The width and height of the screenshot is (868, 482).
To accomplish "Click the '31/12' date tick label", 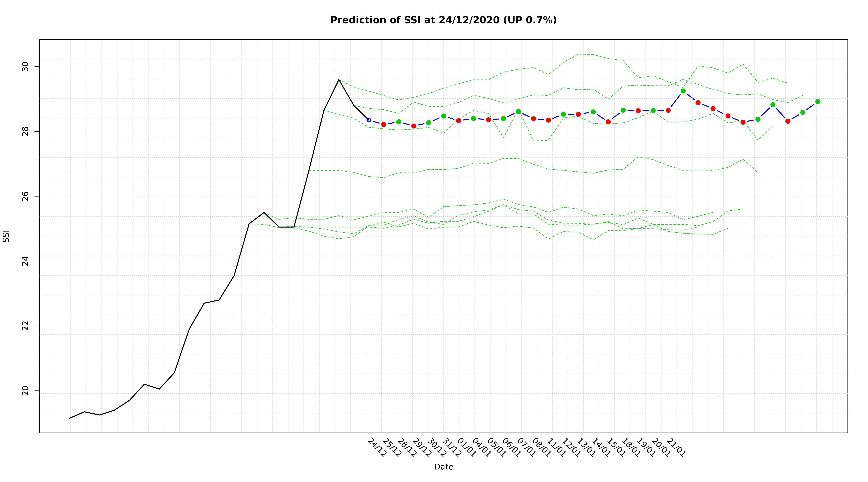I will click(x=452, y=447).
